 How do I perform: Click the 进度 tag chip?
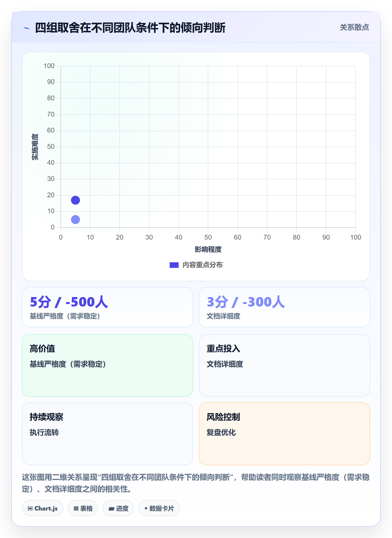[118, 508]
